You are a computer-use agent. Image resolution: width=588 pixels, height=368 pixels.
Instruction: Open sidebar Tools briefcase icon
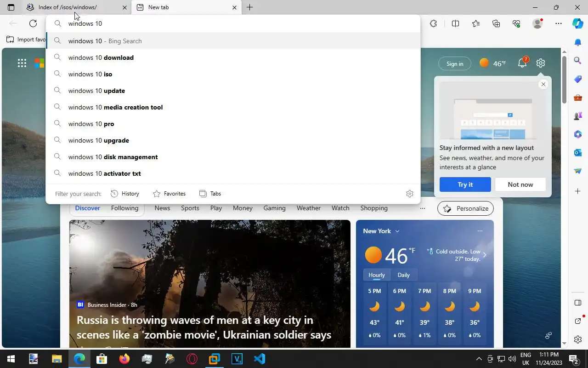(x=578, y=98)
